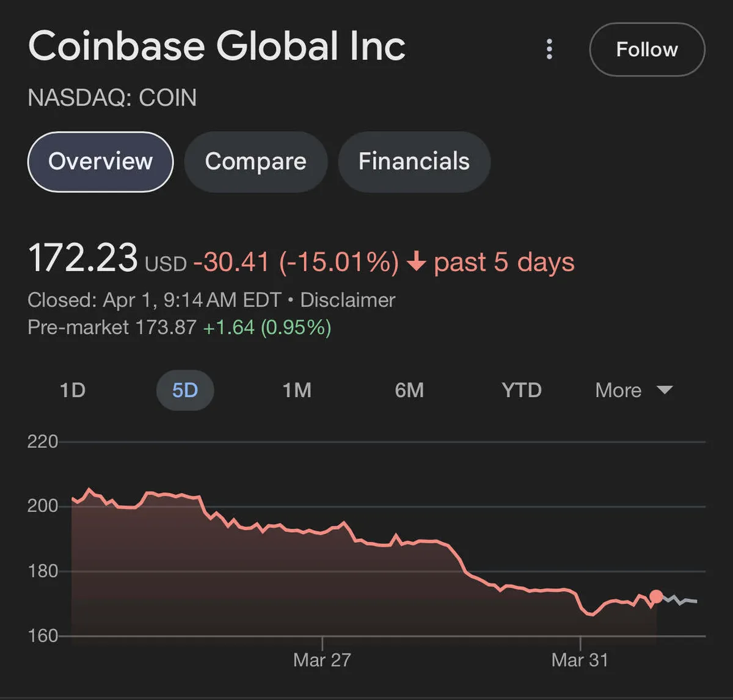Click the stock price line on the chart

pyautogui.click(x=366, y=538)
